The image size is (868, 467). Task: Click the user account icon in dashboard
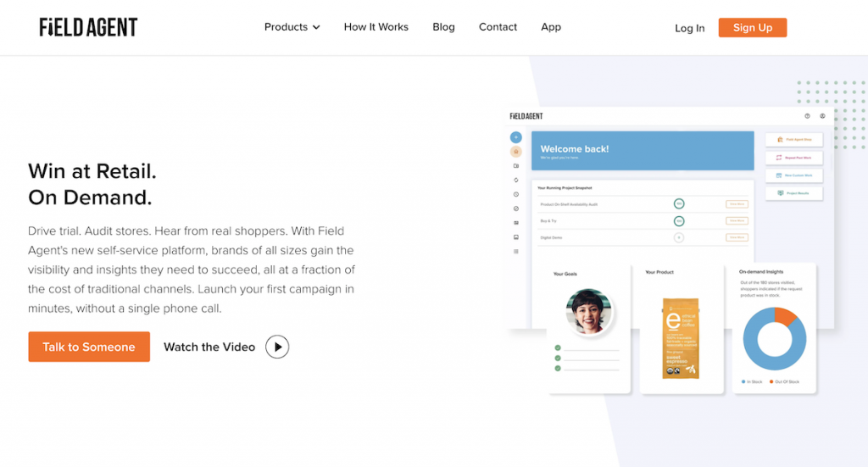[822, 116]
